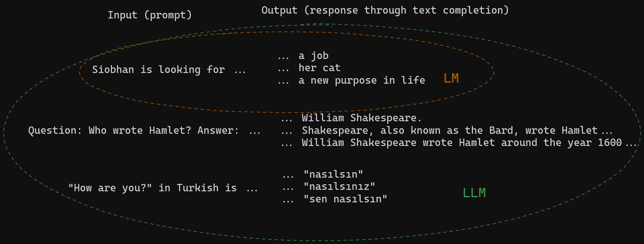The image size is (644, 244).
Task: Choose the first Turkish output "nasılsın"
Action: pyautogui.click(x=333, y=174)
